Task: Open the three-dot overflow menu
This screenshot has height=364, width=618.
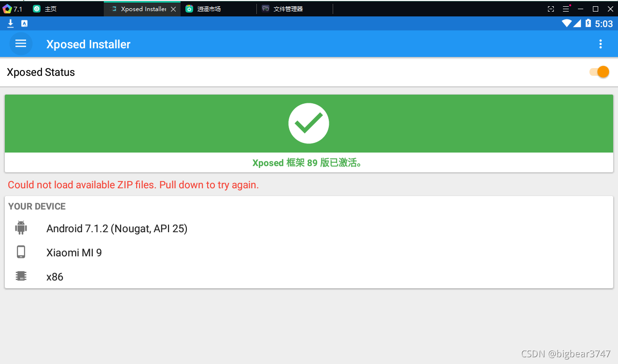Action: 601,44
